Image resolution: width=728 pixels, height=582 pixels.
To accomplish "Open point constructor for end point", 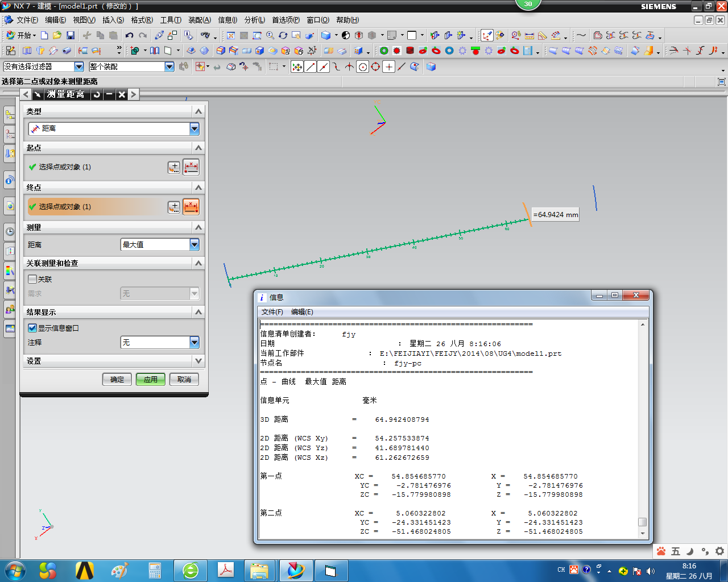I will click(174, 207).
